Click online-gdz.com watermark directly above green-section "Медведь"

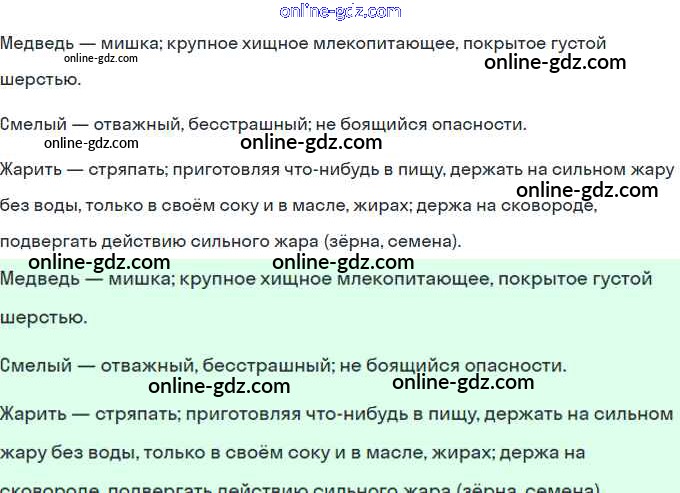click(99, 262)
